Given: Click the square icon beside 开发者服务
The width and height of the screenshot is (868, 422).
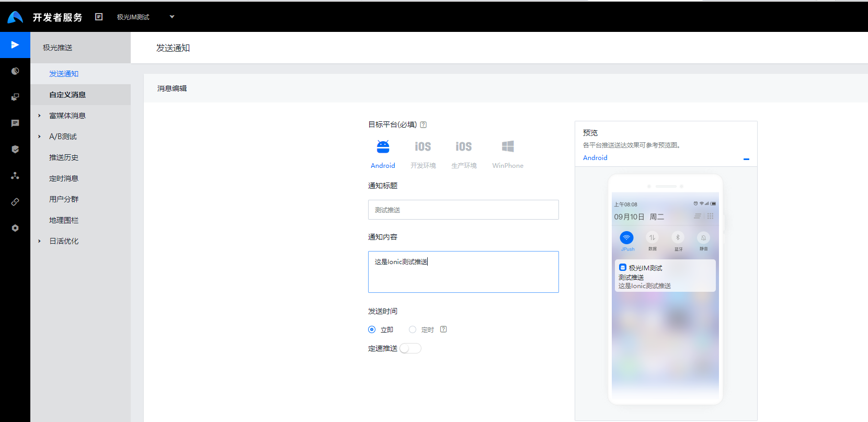Looking at the screenshot, I should tap(99, 17).
